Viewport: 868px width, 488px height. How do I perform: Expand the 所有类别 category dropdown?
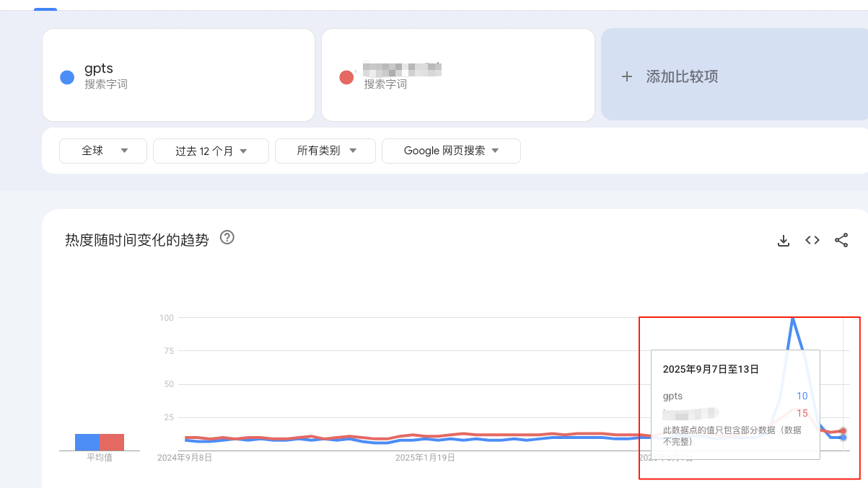325,151
